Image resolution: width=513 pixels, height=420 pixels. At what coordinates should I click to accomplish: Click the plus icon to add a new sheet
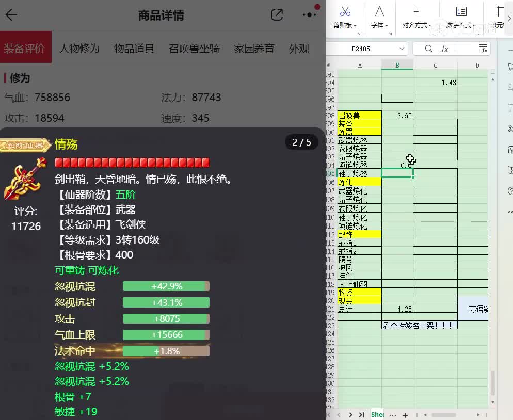point(405,415)
